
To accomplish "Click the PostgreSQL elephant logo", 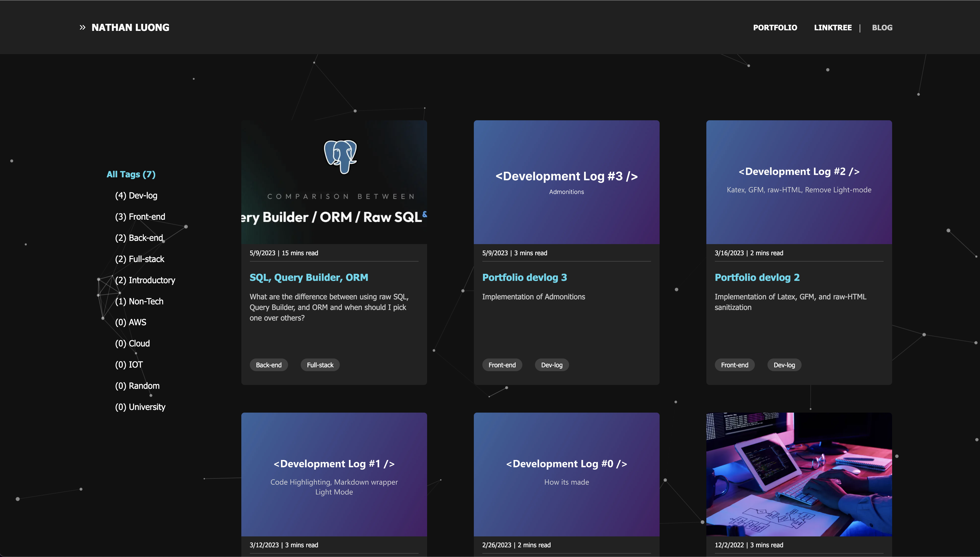I will pos(340,156).
